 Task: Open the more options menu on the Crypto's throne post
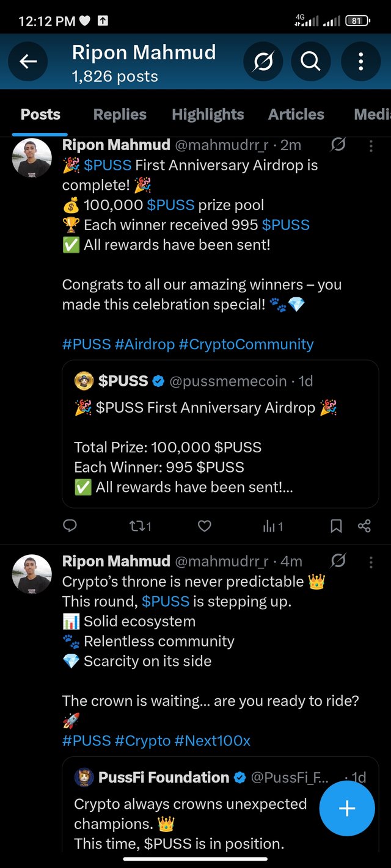coord(371,562)
